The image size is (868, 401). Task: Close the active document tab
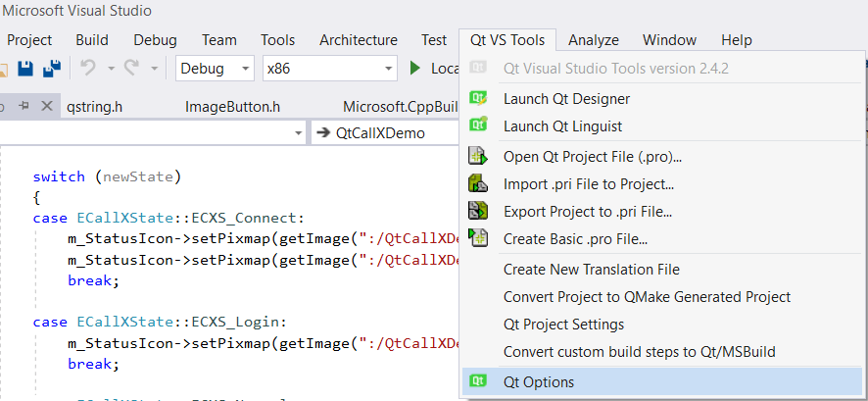coord(47,106)
